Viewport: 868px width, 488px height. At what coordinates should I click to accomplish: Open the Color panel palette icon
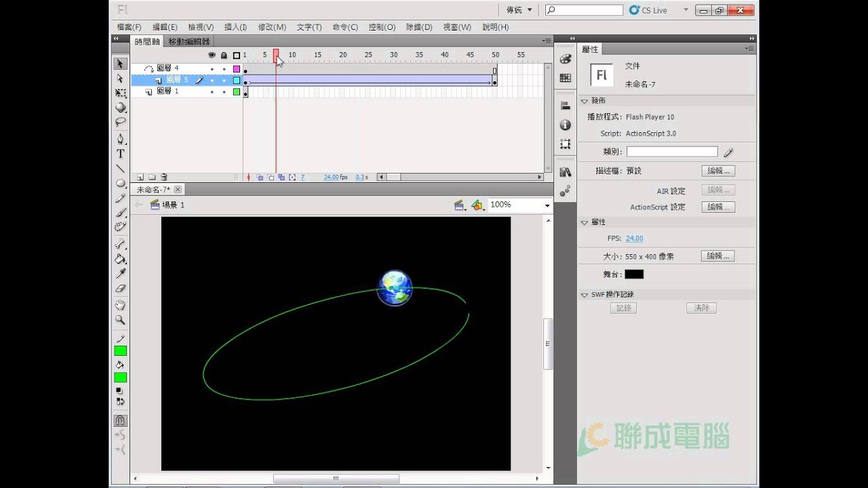tap(565, 59)
